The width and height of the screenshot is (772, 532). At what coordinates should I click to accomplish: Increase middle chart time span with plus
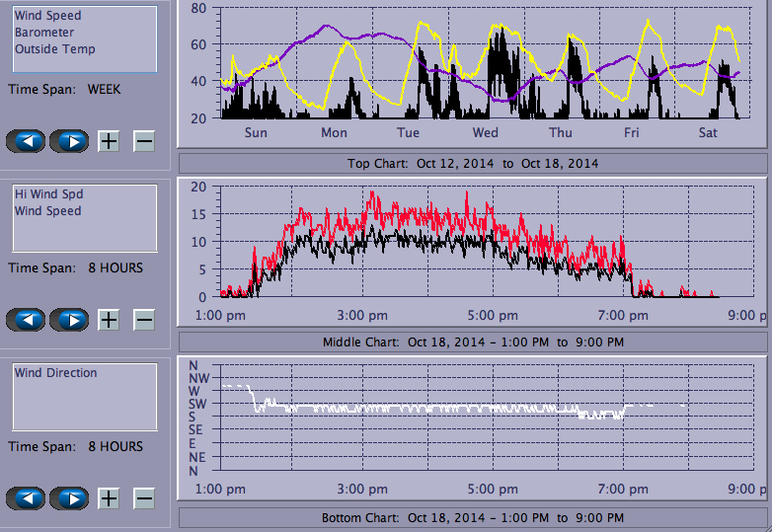click(x=109, y=320)
